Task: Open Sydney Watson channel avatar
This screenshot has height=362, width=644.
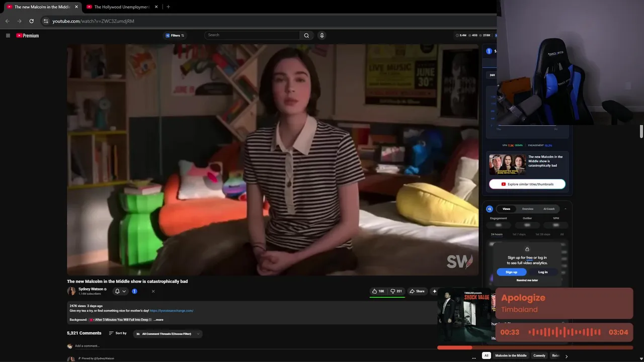Action: tap(71, 291)
